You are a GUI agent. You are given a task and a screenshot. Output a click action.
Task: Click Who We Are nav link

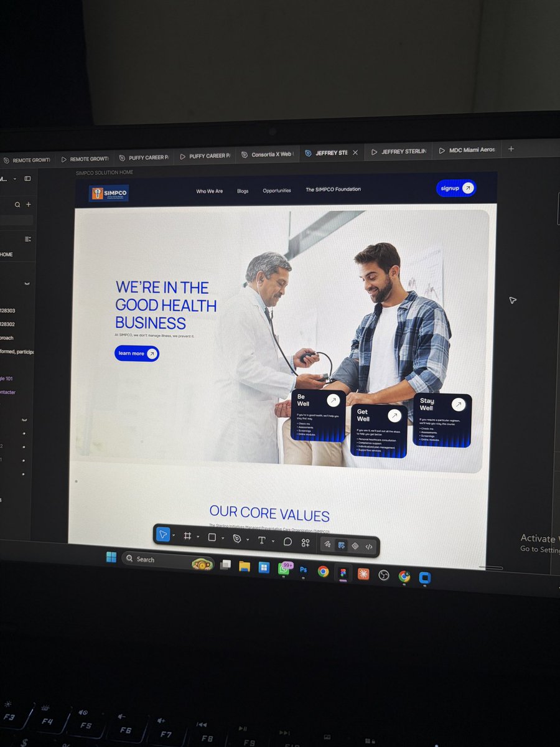(210, 191)
